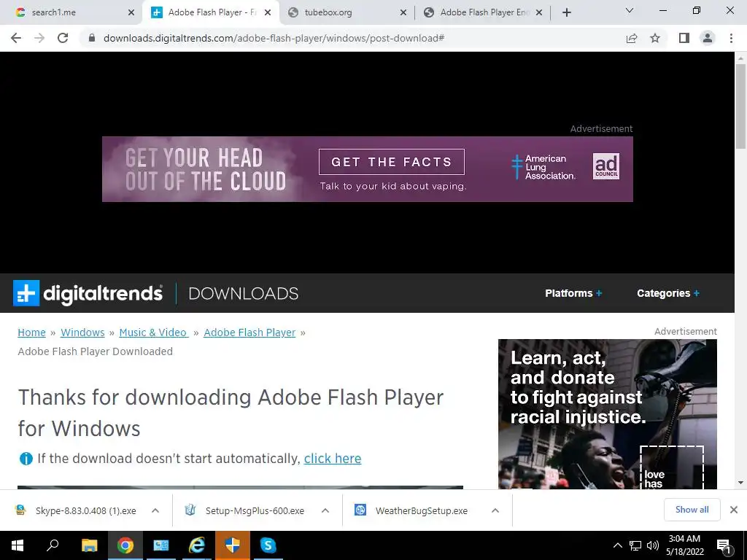Click the digitaltrends logo

click(88, 293)
